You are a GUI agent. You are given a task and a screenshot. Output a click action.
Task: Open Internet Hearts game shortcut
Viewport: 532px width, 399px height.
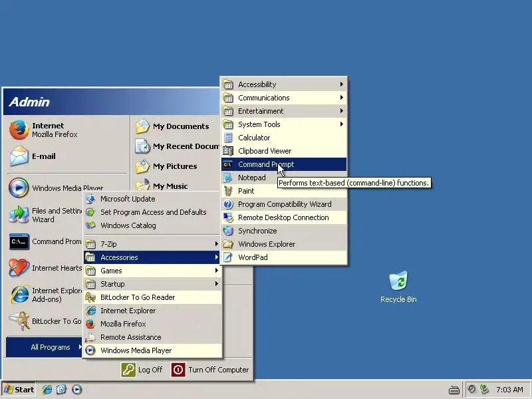tap(45, 268)
